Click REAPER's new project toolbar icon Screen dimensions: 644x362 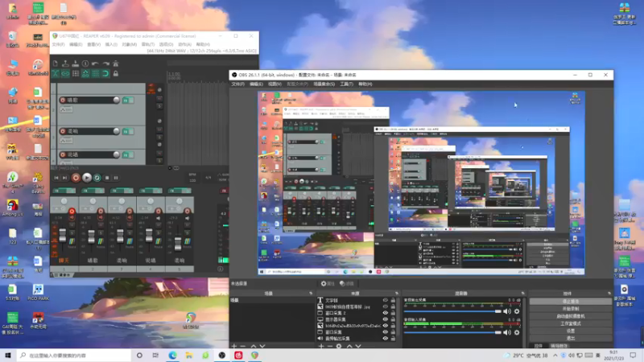click(55, 64)
